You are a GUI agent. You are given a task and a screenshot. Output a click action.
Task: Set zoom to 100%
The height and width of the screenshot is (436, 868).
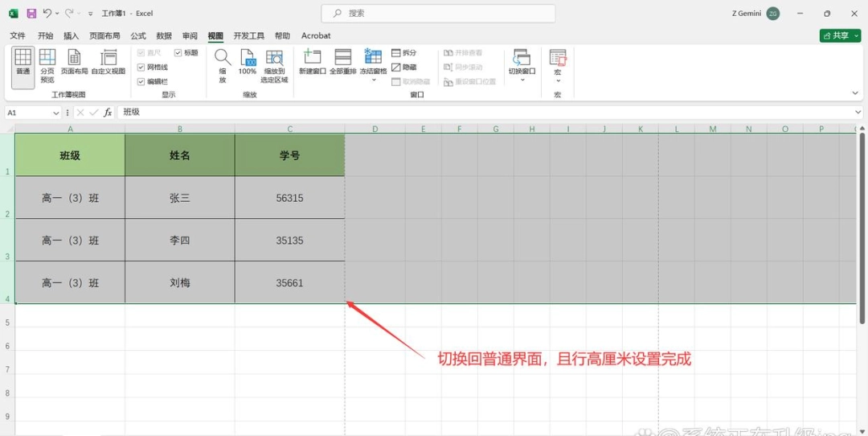point(248,62)
